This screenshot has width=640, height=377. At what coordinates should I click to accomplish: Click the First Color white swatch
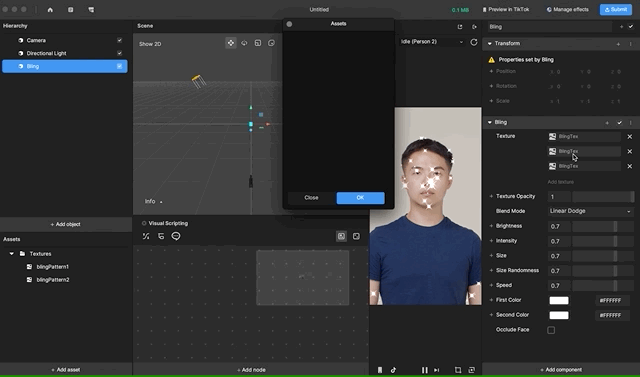(x=559, y=301)
